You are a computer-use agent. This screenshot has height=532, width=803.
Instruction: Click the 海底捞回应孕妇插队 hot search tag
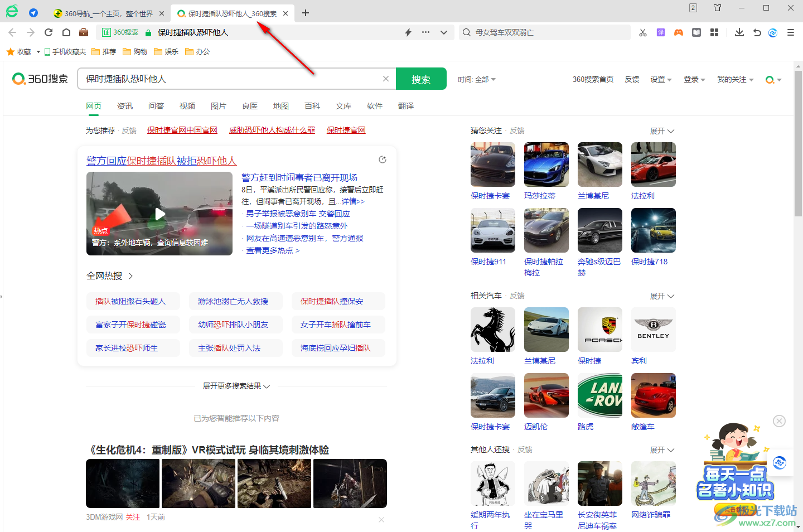(x=338, y=348)
